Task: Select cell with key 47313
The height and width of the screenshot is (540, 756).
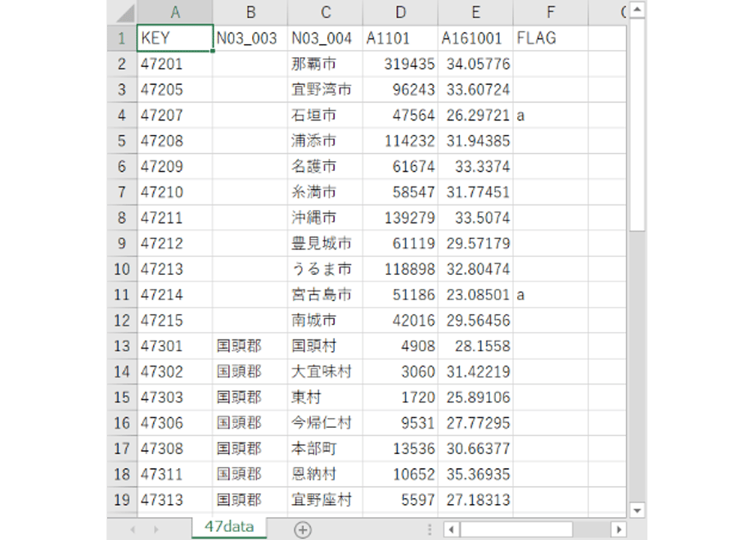Action: (175, 500)
